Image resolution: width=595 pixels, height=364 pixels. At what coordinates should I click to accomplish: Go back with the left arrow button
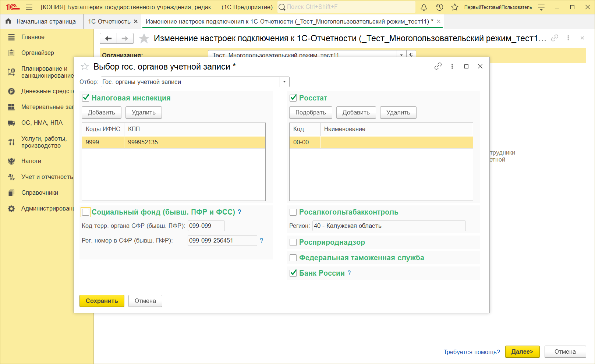click(108, 38)
